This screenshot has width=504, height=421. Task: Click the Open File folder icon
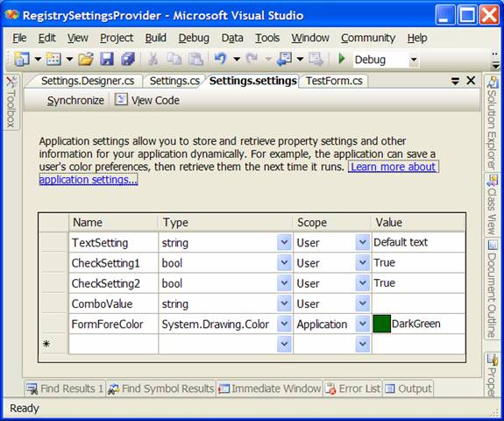[x=86, y=59]
